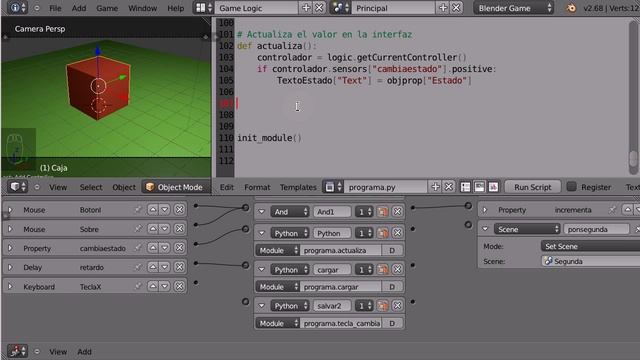Click the Segunda scene field
The image size is (640, 360).
click(x=590, y=261)
